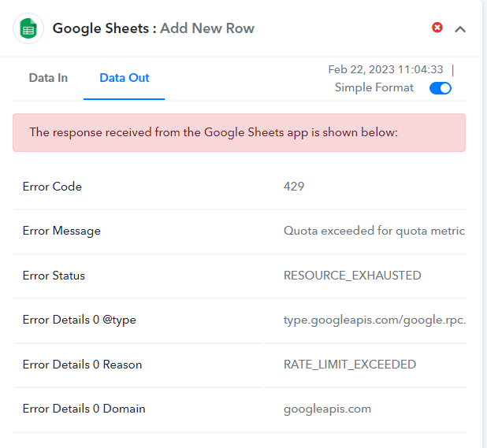Click the Simple Format label

(x=374, y=87)
